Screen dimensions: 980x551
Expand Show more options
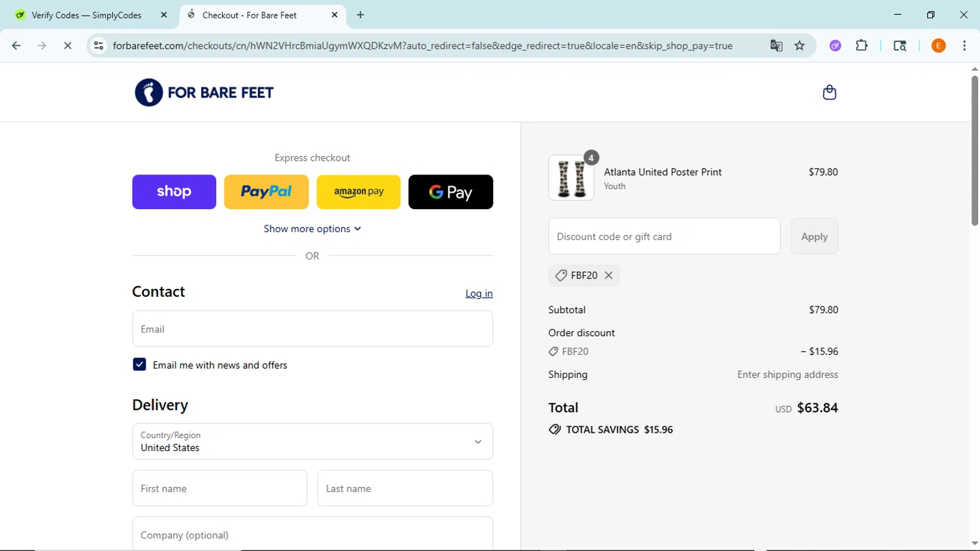coord(312,229)
